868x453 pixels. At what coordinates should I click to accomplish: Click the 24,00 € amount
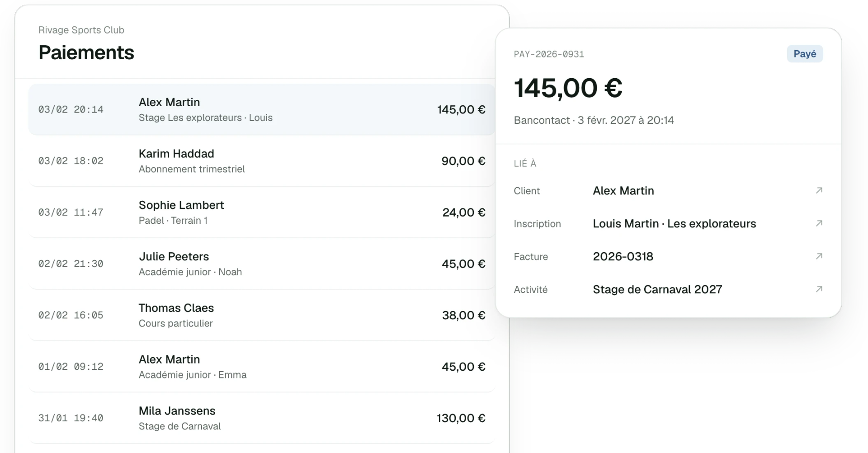(x=464, y=212)
